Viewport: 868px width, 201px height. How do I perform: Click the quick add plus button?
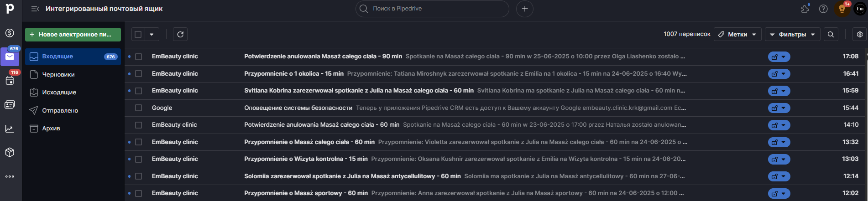click(524, 9)
